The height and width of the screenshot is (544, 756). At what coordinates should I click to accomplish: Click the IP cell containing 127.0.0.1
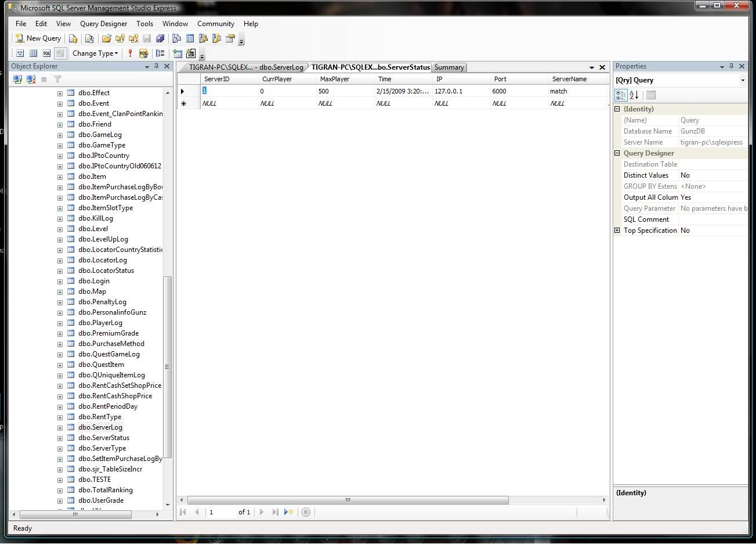[x=448, y=91]
